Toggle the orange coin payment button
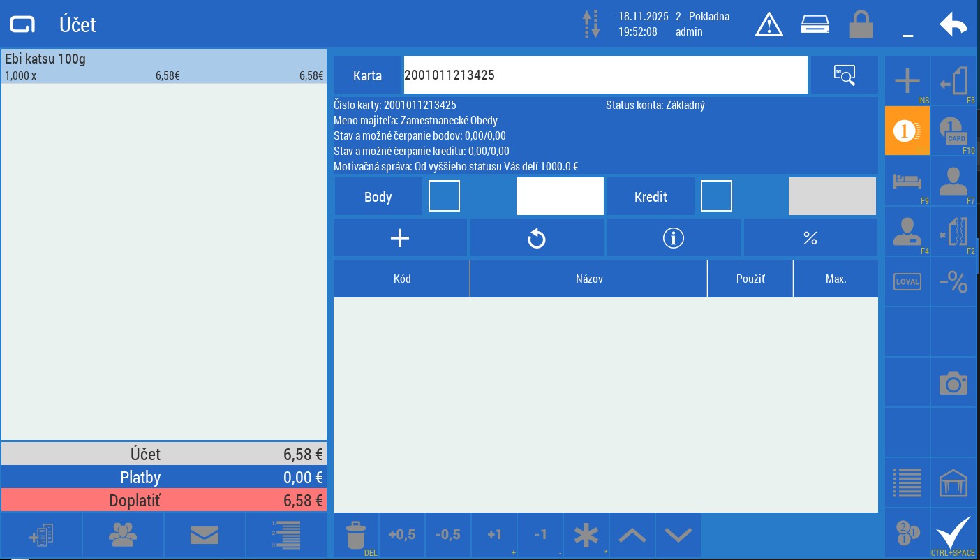 (x=907, y=131)
